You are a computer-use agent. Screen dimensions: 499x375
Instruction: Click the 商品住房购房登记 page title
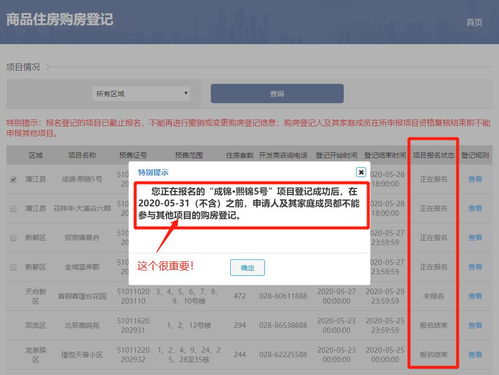[60, 19]
